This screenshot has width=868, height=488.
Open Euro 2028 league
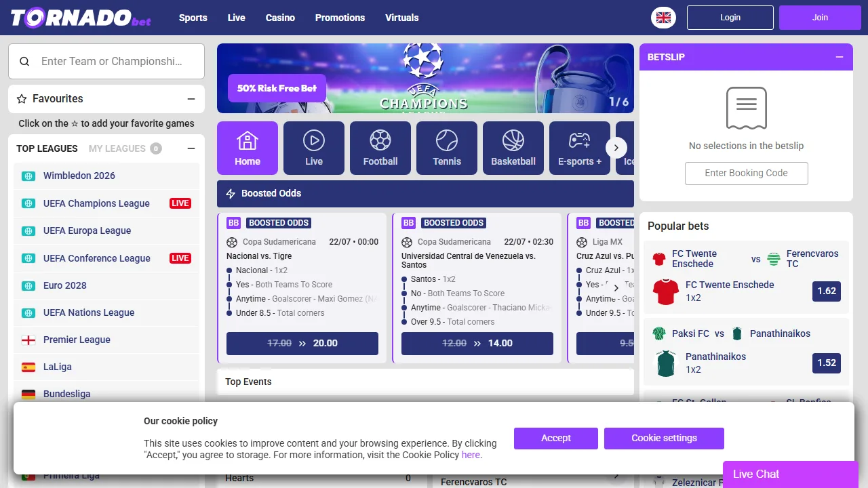pos(106,285)
